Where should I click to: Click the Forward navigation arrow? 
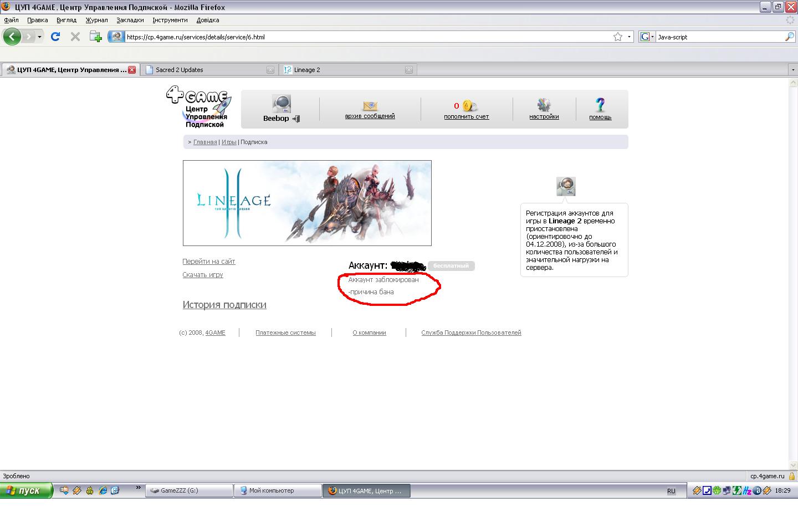tap(28, 37)
